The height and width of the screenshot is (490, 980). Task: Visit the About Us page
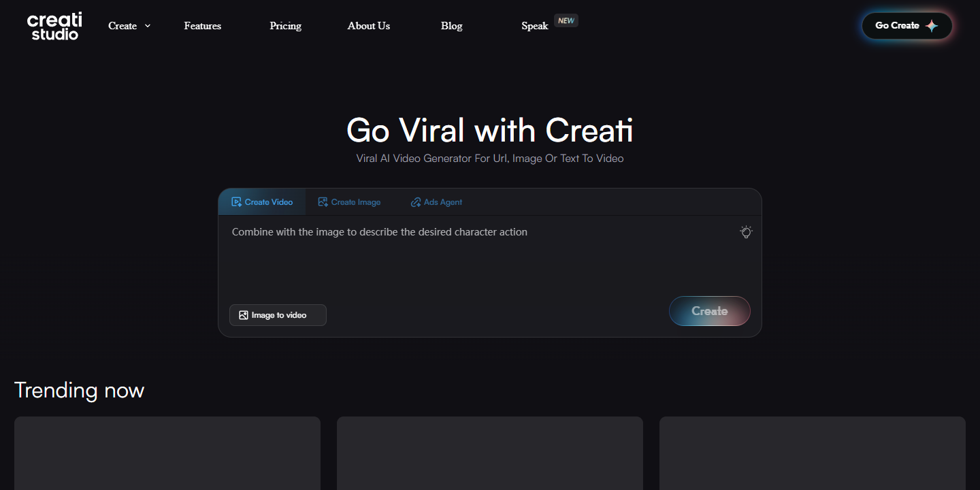pos(369,26)
